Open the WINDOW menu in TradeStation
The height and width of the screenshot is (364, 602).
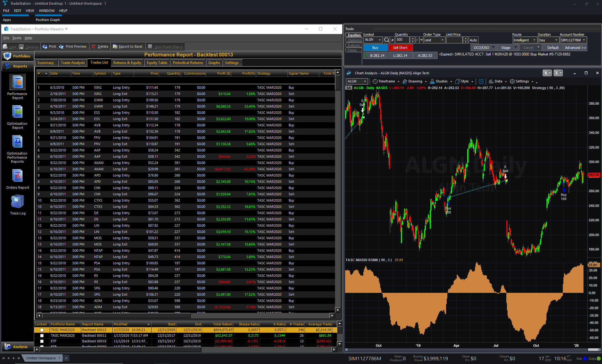(x=47, y=11)
